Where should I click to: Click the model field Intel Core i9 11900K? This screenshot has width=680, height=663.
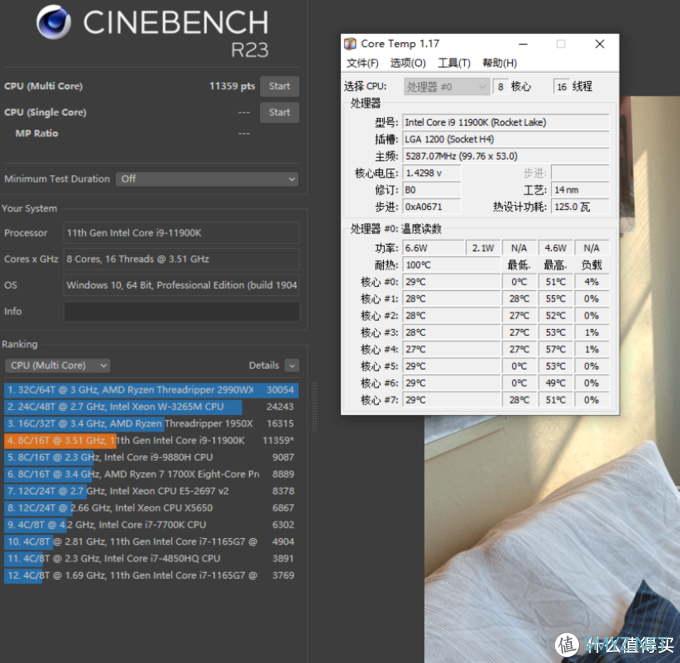[506, 123]
